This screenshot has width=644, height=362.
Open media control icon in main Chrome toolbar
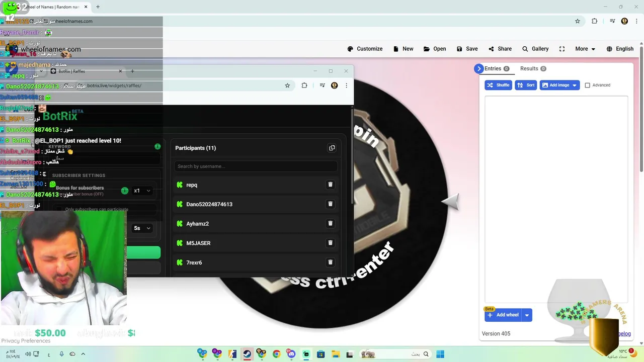(x=612, y=21)
